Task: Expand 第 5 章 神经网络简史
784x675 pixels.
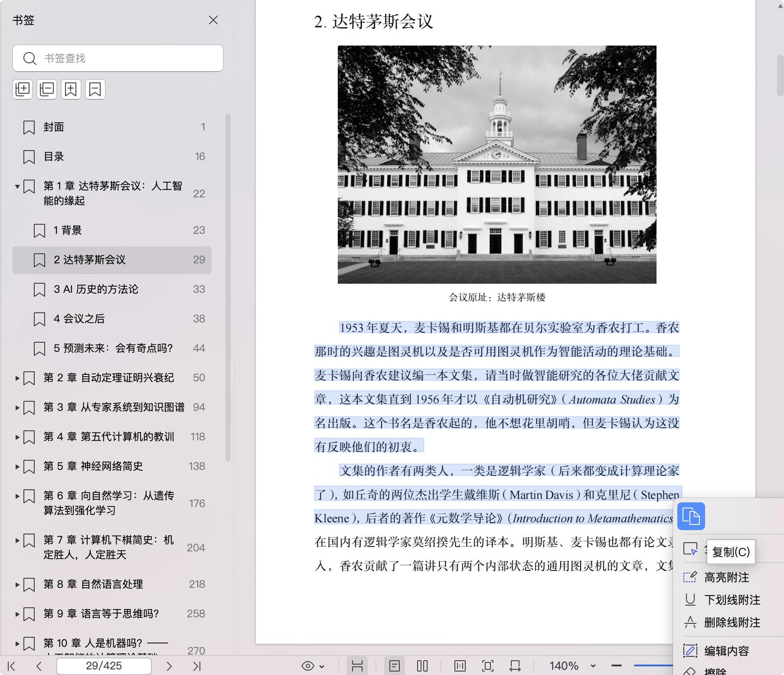Action: pos(17,466)
